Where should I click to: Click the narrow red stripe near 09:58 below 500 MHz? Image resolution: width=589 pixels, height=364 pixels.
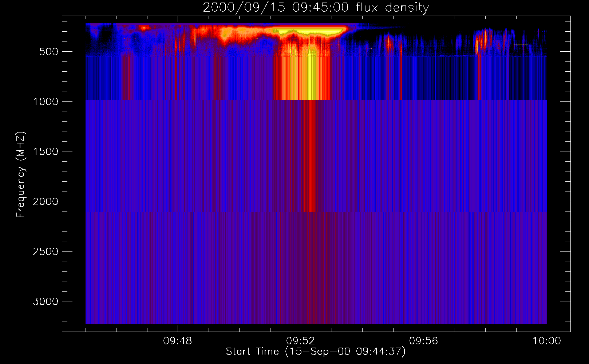tap(479, 76)
